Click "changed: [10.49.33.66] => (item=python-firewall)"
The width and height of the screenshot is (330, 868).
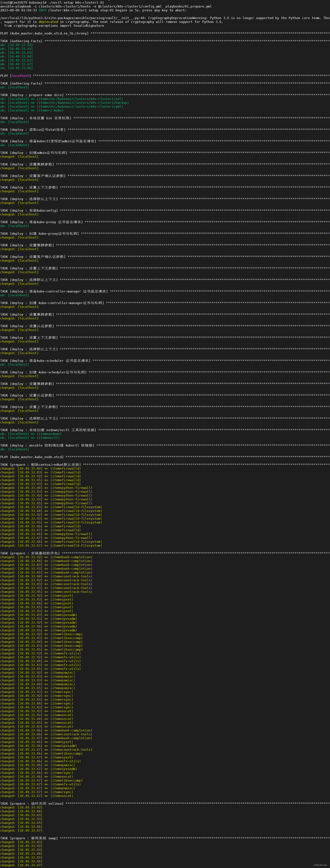point(46,534)
